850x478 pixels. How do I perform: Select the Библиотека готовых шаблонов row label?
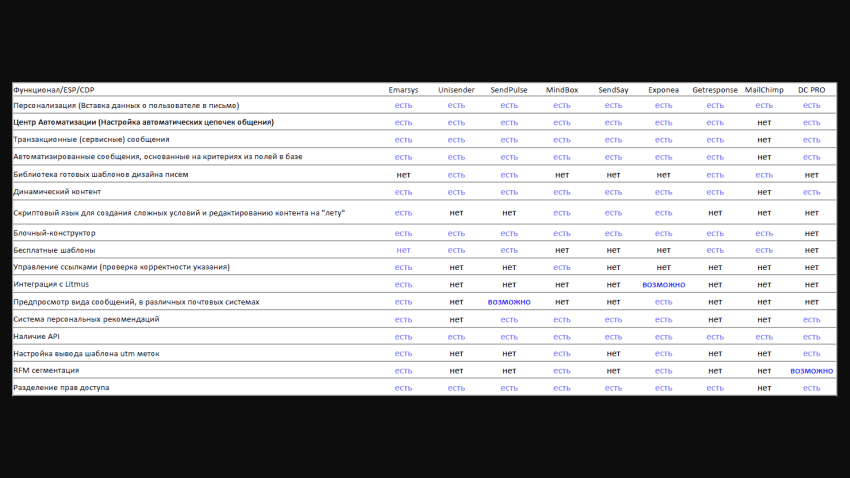click(101, 175)
